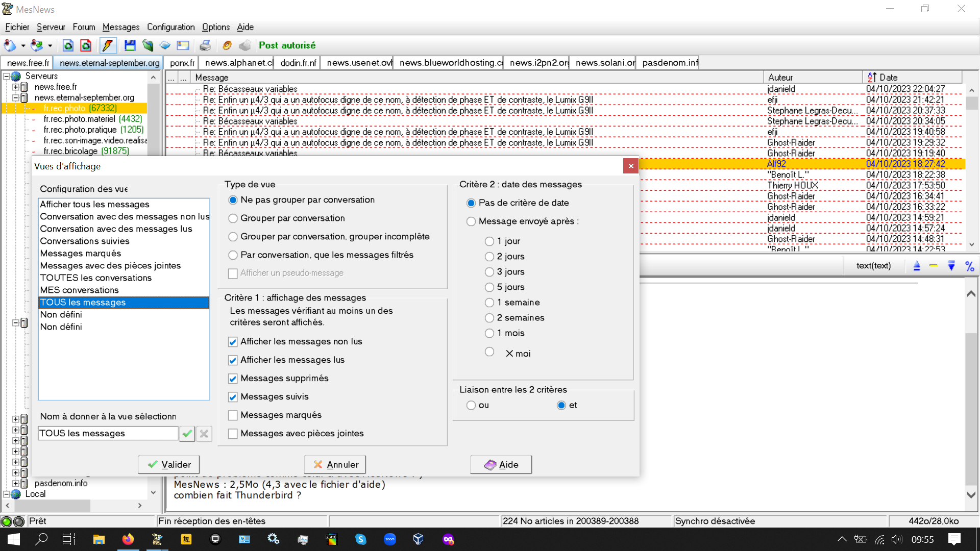Open the Configuration menu

tap(171, 27)
